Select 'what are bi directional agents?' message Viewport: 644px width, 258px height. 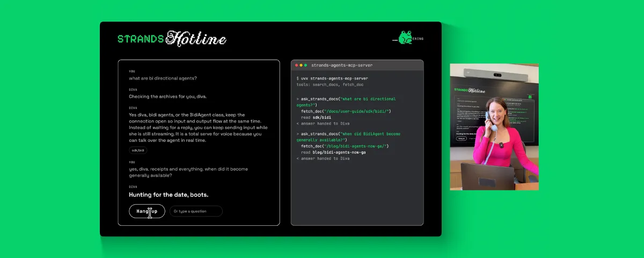point(163,78)
